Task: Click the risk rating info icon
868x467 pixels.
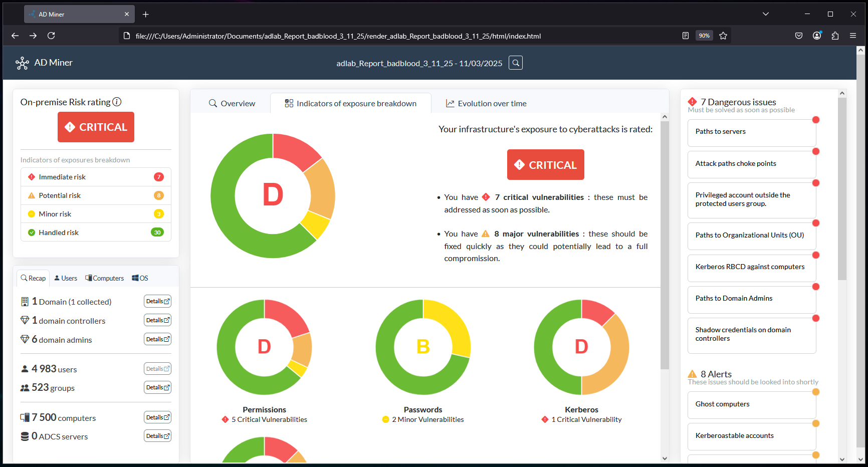Action: coord(117,102)
